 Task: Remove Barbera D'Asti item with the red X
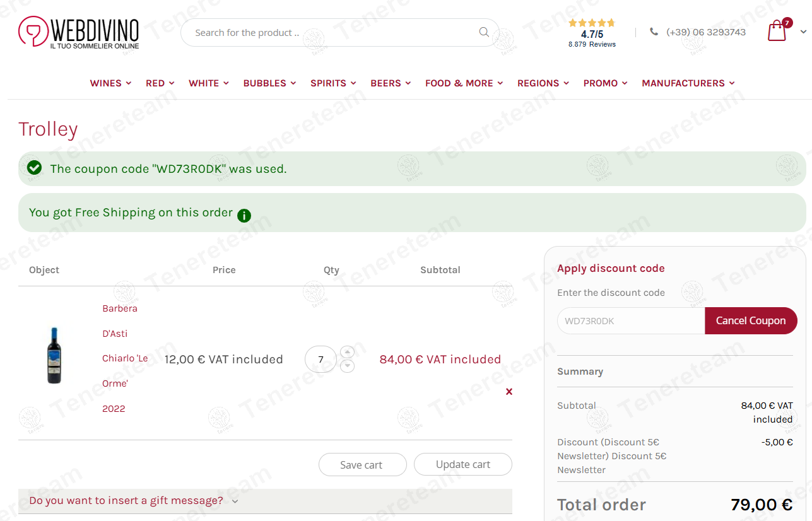pyautogui.click(x=509, y=392)
